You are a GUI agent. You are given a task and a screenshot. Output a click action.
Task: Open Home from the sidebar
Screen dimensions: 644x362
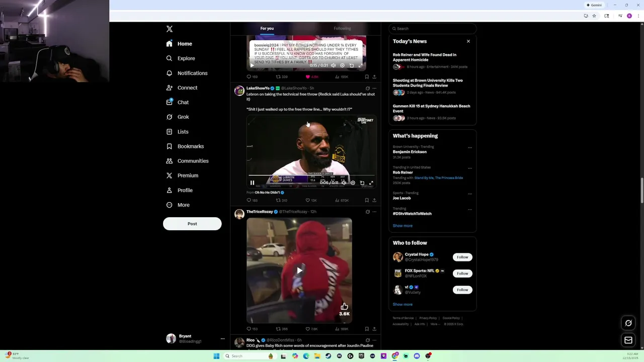point(180,44)
